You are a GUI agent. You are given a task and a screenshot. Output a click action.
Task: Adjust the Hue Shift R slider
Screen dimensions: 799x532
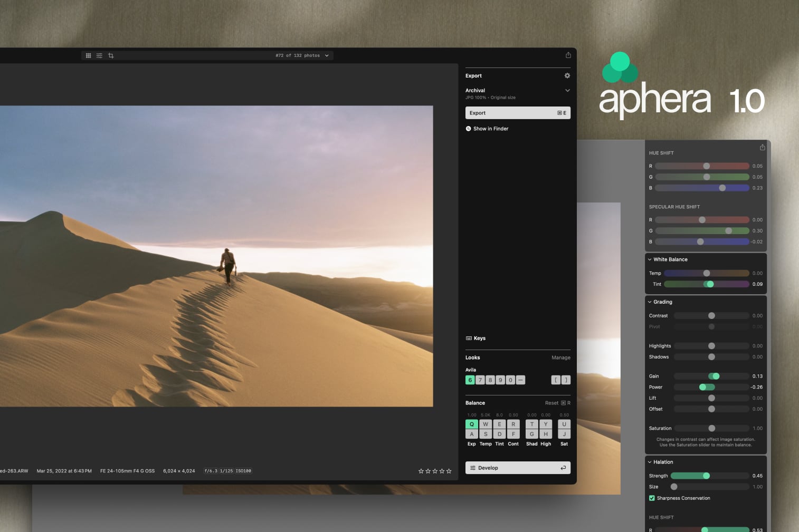point(702,166)
